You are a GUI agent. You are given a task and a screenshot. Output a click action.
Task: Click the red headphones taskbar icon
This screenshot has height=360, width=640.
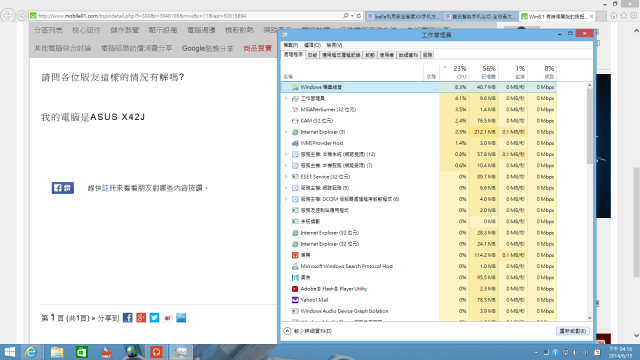(156, 352)
